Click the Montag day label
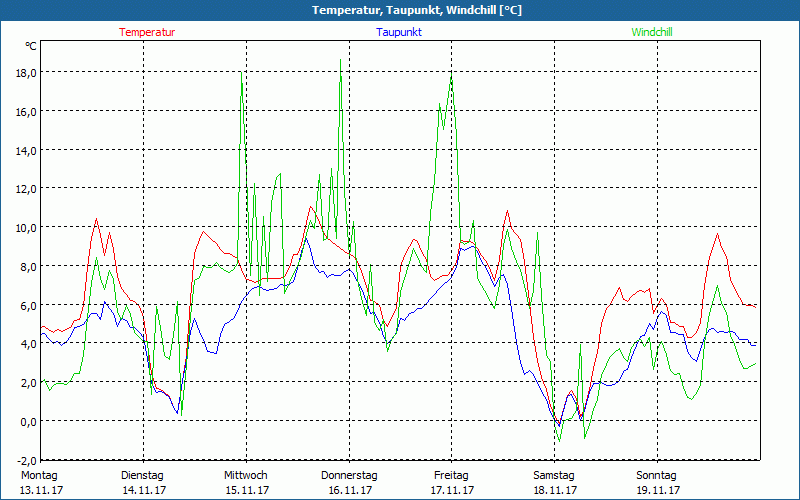The image size is (800, 500). click(x=40, y=475)
